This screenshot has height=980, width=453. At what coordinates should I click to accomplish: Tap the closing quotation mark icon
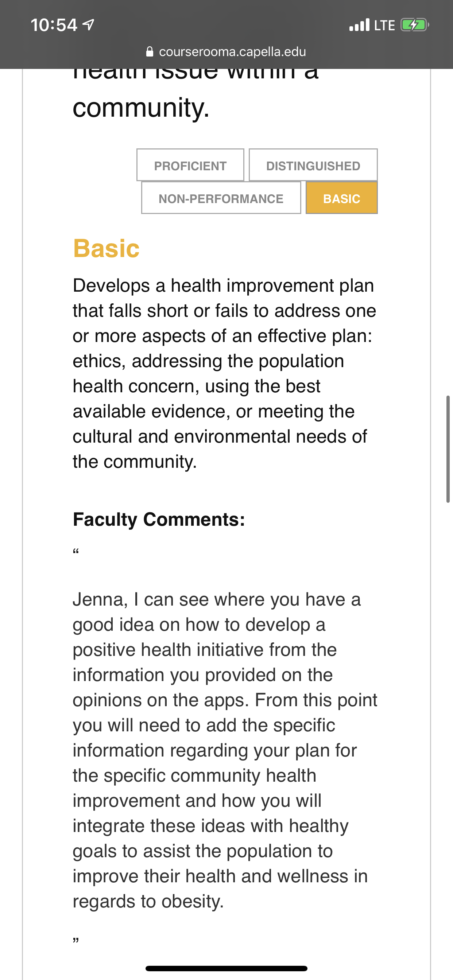pyautogui.click(x=76, y=940)
